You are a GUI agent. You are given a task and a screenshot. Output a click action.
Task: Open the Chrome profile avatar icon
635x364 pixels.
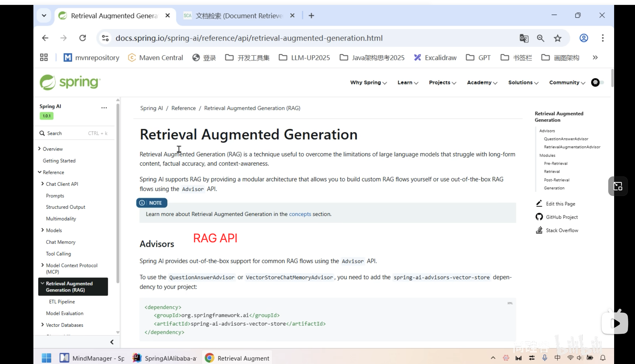583,38
